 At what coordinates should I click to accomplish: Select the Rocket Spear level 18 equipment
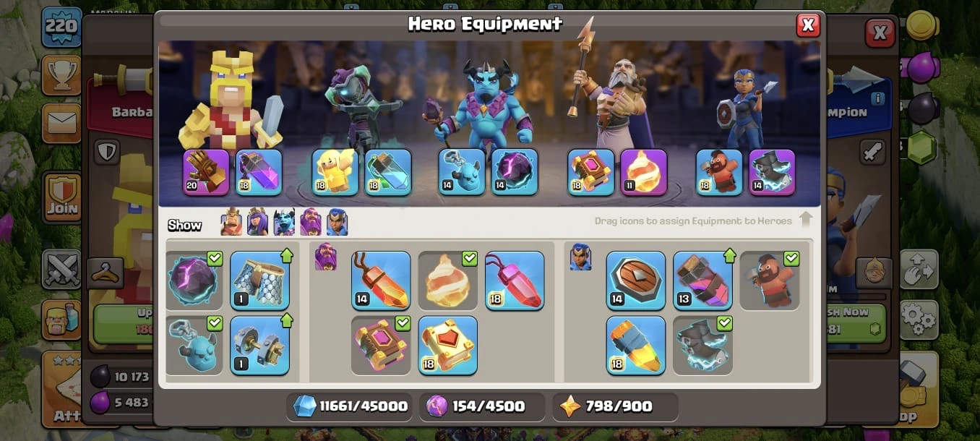click(636, 345)
